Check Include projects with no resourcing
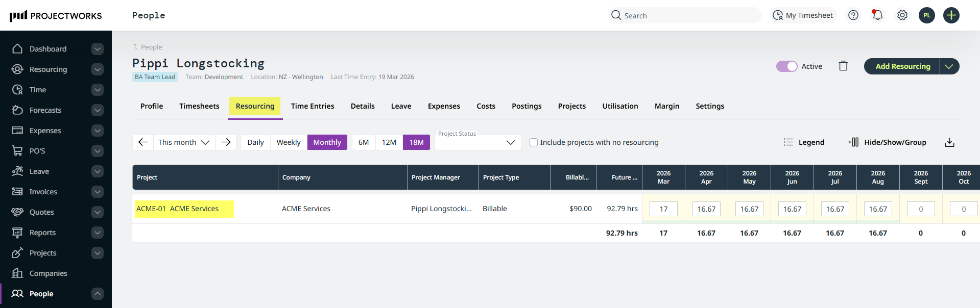 pyautogui.click(x=534, y=142)
